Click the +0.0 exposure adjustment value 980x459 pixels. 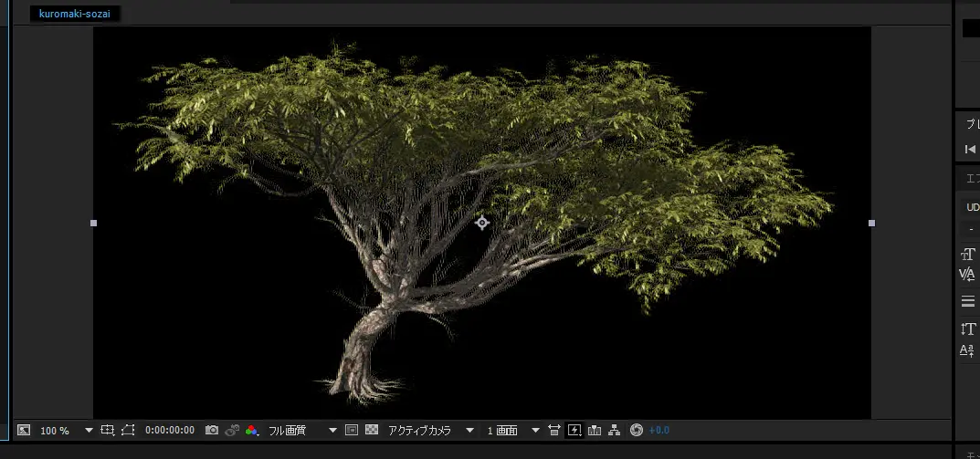click(659, 430)
